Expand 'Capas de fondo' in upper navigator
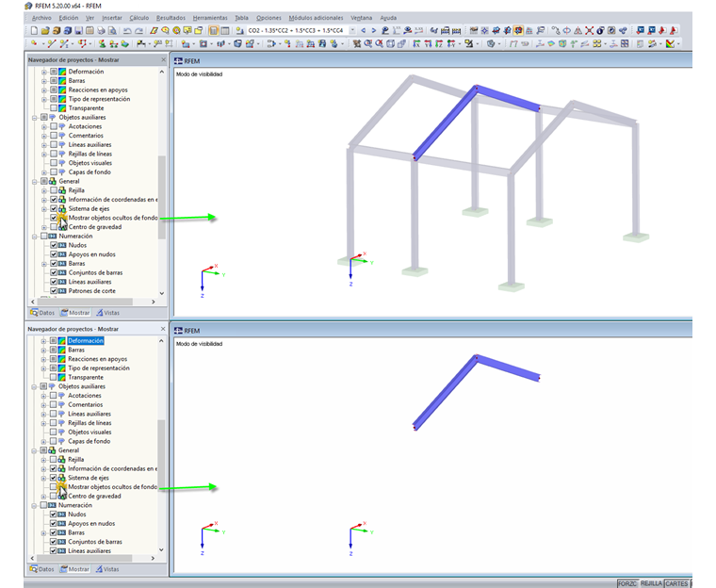716x588 pixels. [x=44, y=172]
